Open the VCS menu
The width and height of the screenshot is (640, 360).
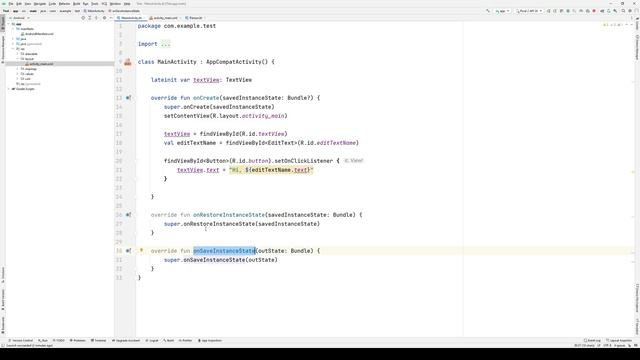click(104, 4)
